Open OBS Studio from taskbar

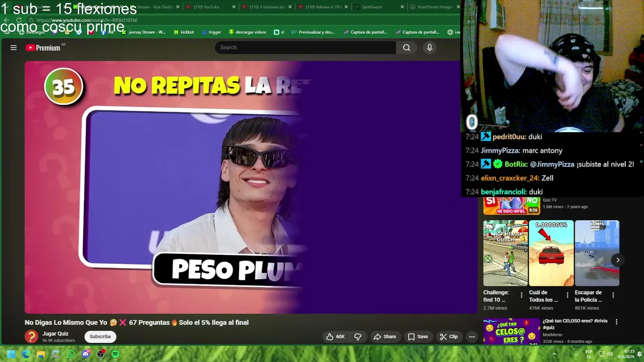click(x=101, y=354)
